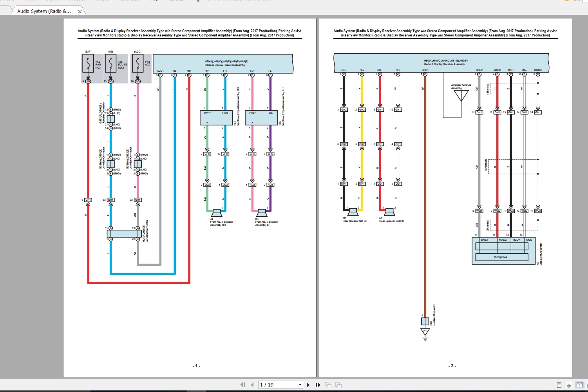Viewport: 588px width, 392px height.
Task: Click the FR+ terminal label
Action: point(207,71)
